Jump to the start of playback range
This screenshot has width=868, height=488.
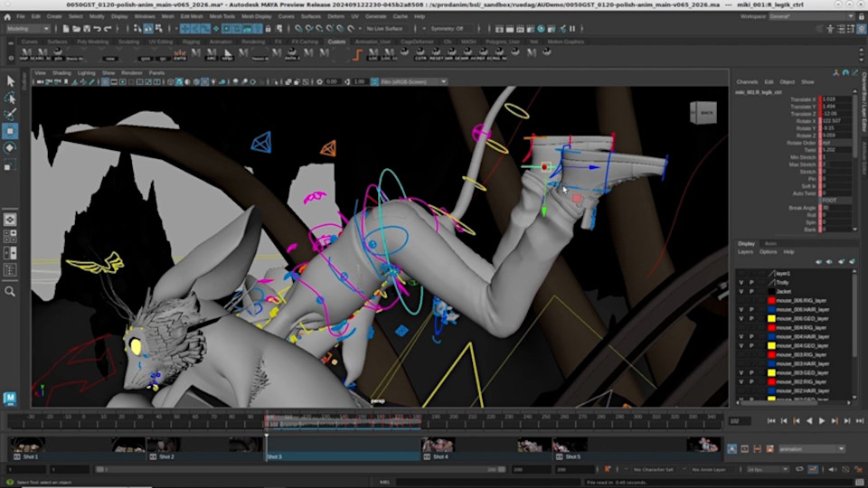click(770, 421)
